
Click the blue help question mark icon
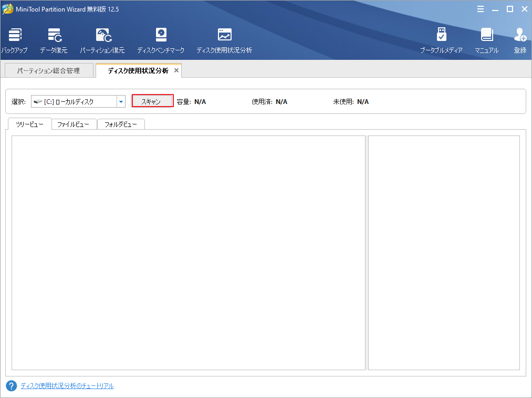point(12,386)
